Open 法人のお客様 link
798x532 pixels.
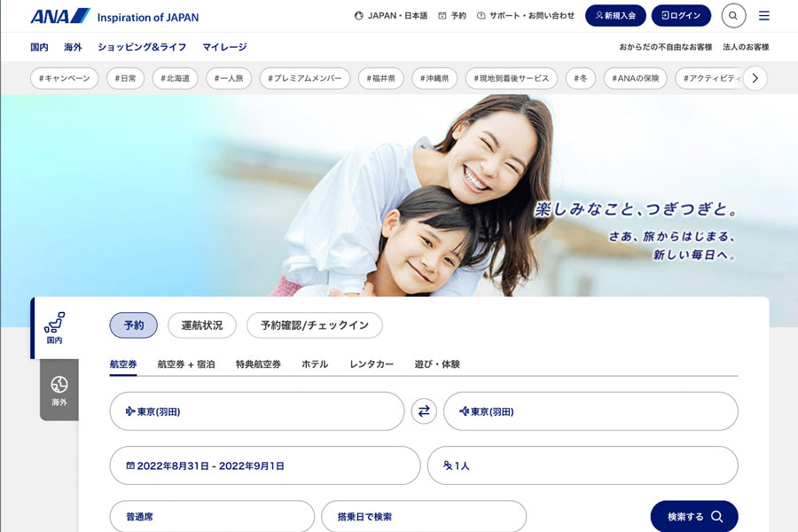click(746, 47)
